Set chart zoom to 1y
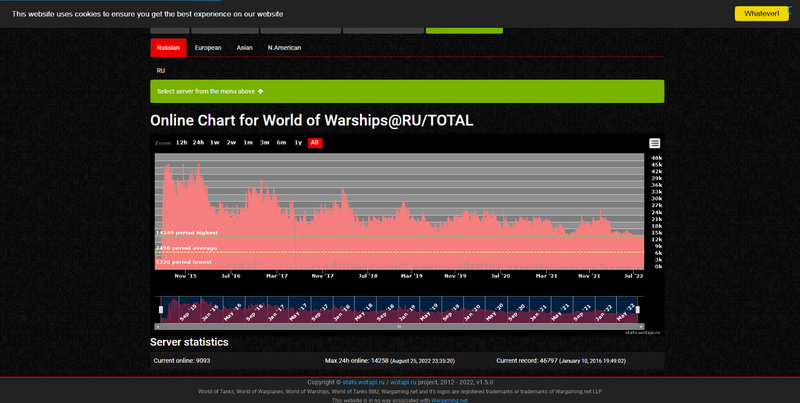 pyautogui.click(x=298, y=143)
